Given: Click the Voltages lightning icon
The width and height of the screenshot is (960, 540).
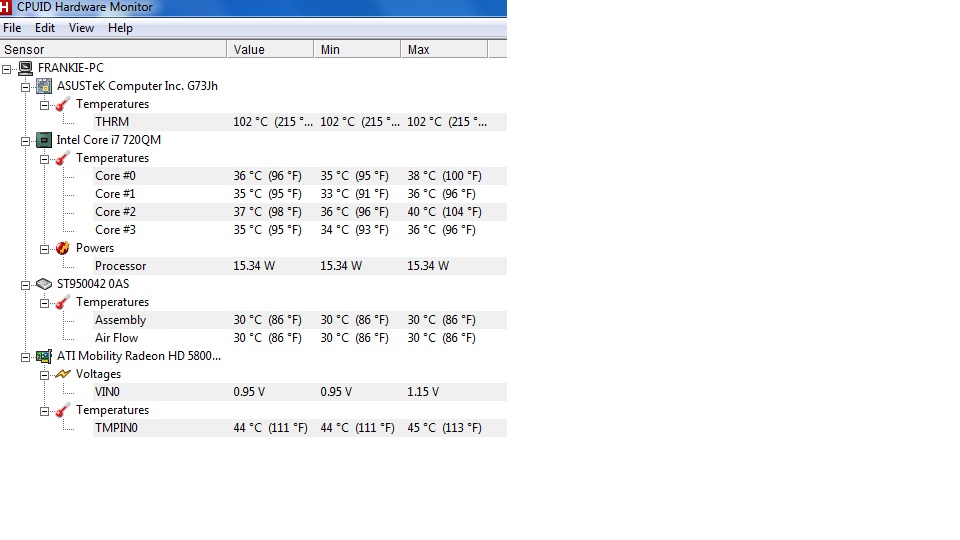Looking at the screenshot, I should pyautogui.click(x=62, y=374).
